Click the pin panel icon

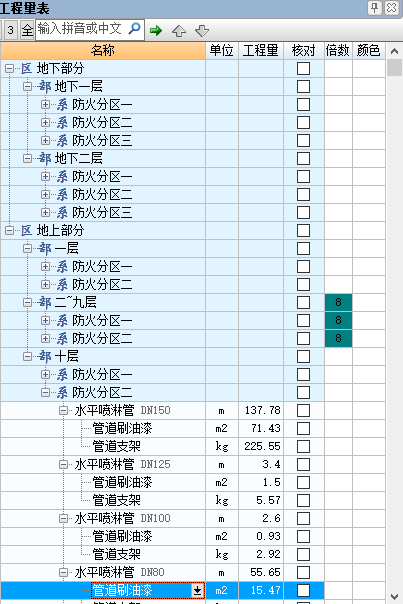pos(374,8)
